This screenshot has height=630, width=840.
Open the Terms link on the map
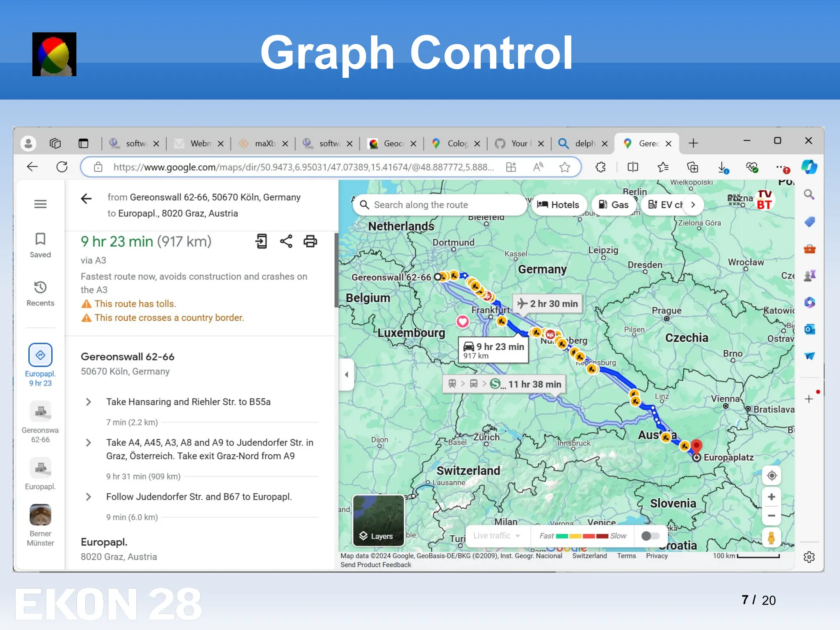point(626,556)
